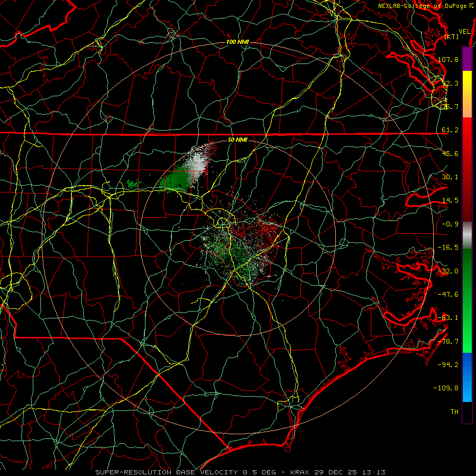
Task: Select the -94.2 legend value
Action: 448,364
